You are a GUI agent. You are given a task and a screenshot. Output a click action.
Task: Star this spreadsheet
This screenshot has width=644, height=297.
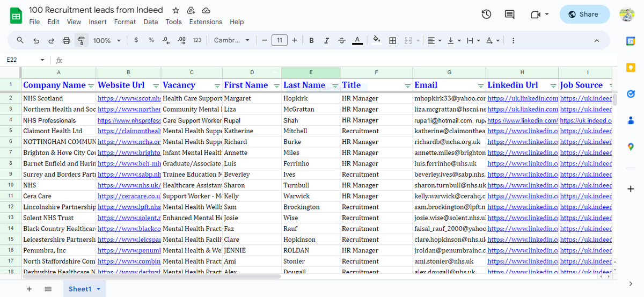click(175, 10)
